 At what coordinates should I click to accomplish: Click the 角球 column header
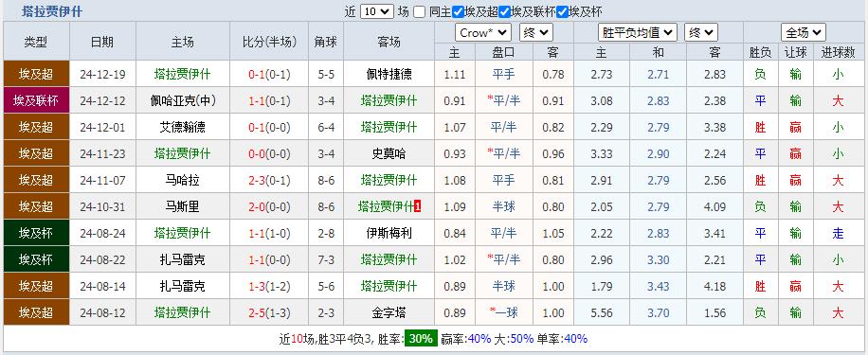[x=326, y=42]
